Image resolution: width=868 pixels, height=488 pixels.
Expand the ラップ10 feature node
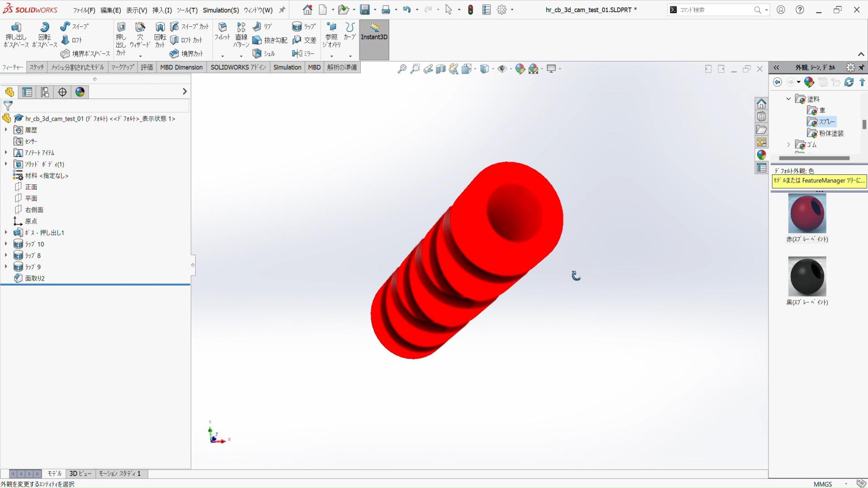pos(6,244)
